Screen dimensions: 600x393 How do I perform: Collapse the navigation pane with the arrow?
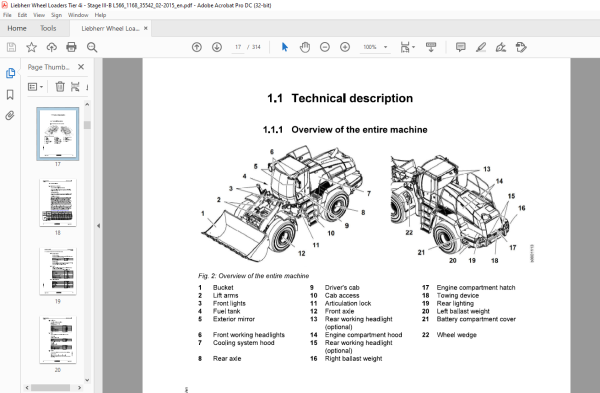(x=98, y=226)
